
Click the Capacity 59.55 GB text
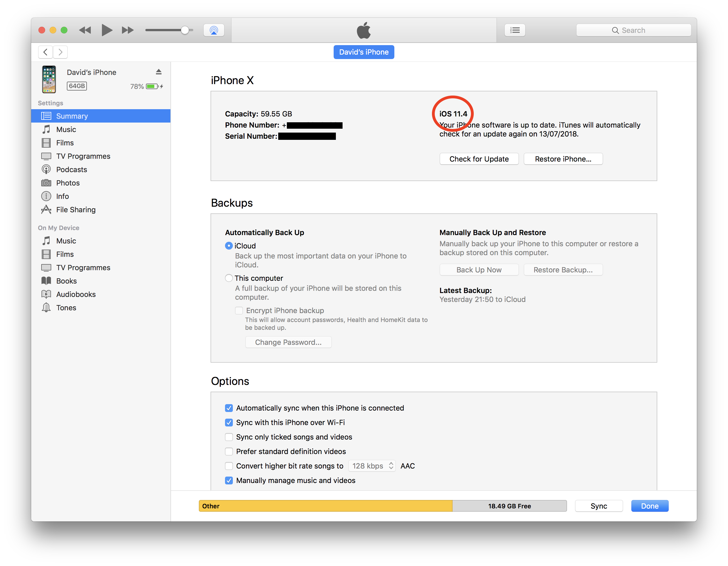tap(258, 114)
